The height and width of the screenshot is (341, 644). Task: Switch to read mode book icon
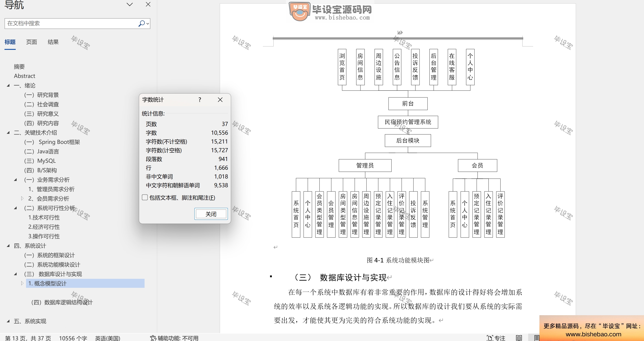519,338
